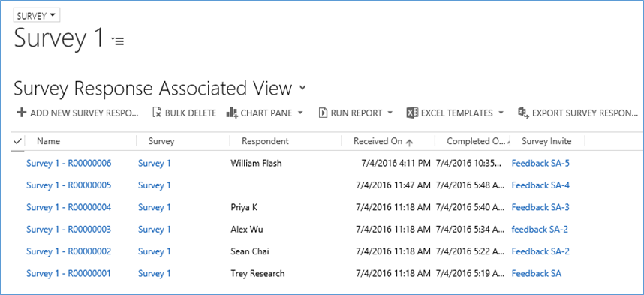
Task: Click the 7/4/2016 5:40 A... completed date
Action: pos(471,207)
